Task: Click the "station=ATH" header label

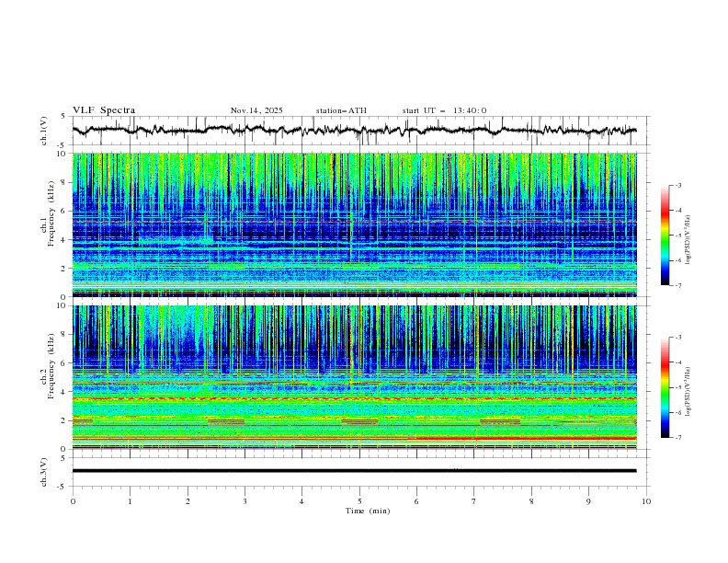Action: coord(341,110)
